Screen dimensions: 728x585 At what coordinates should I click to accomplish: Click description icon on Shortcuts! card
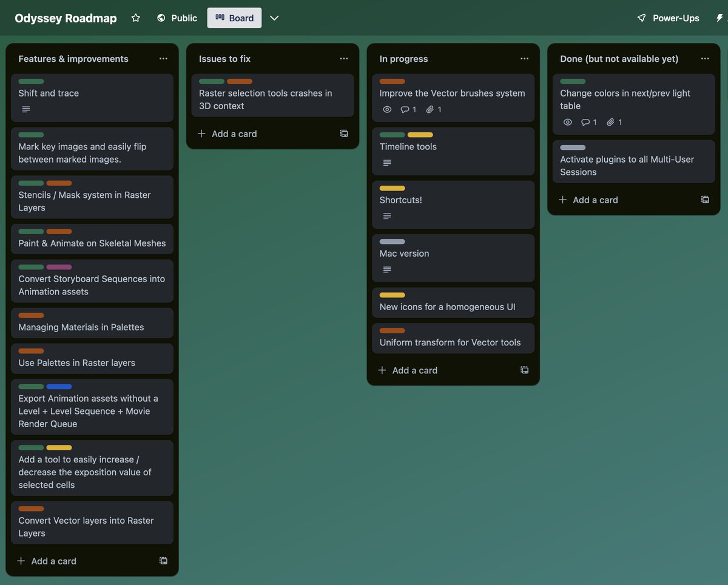(387, 216)
